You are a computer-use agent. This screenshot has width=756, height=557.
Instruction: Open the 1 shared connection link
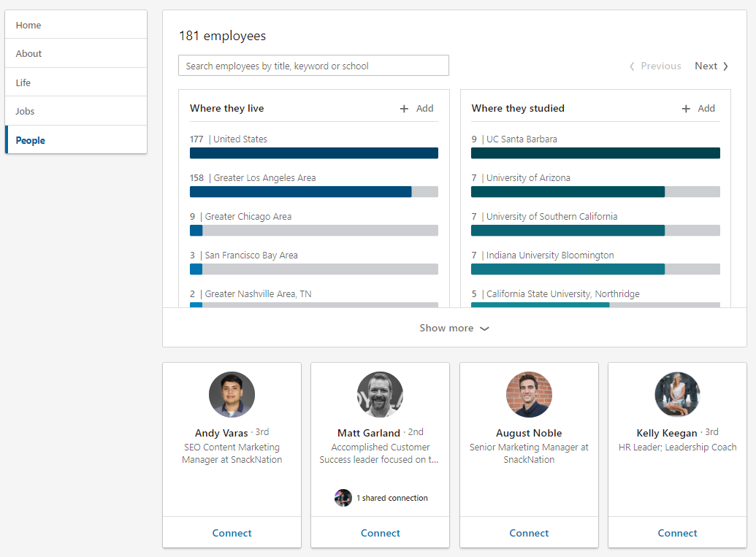point(392,498)
